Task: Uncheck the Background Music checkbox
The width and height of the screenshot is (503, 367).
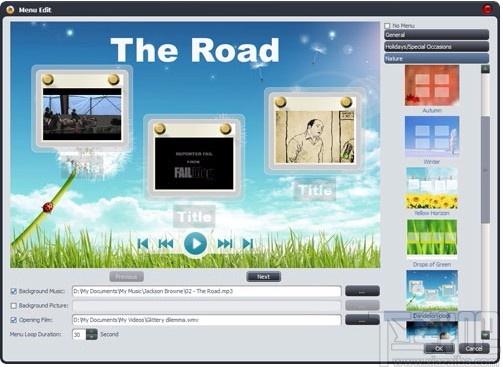Action: (x=14, y=291)
